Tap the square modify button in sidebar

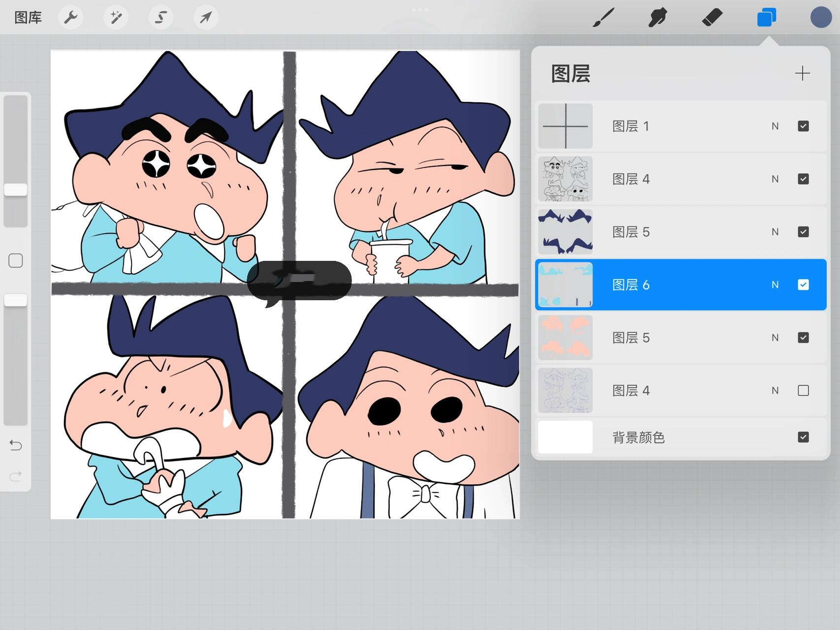coord(16,260)
